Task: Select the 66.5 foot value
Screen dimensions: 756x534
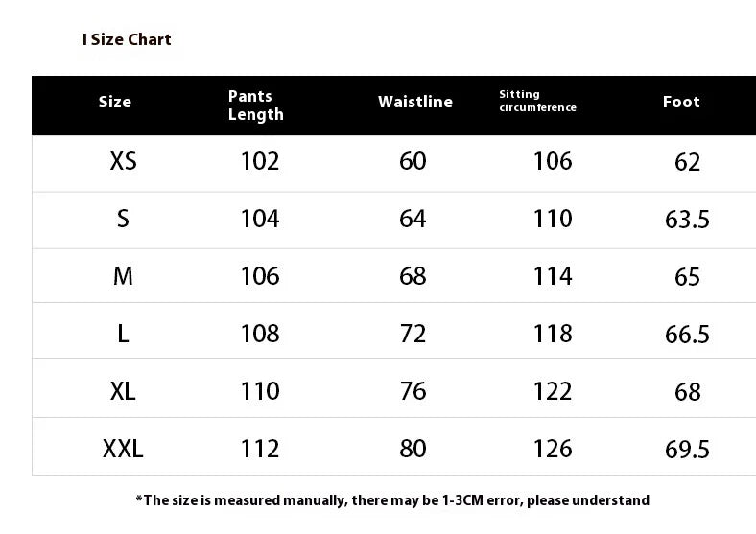Action: click(x=687, y=335)
